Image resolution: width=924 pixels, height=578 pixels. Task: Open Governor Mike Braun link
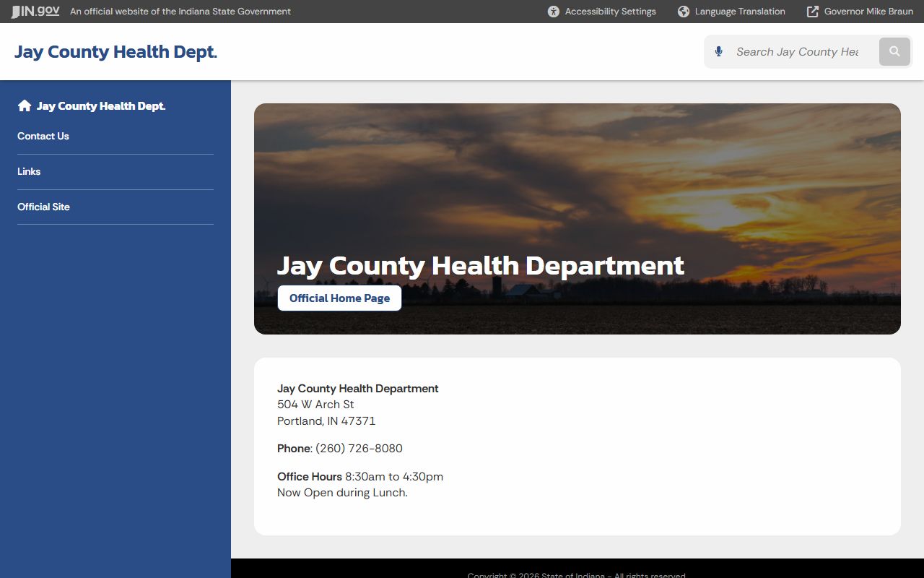[x=860, y=12]
